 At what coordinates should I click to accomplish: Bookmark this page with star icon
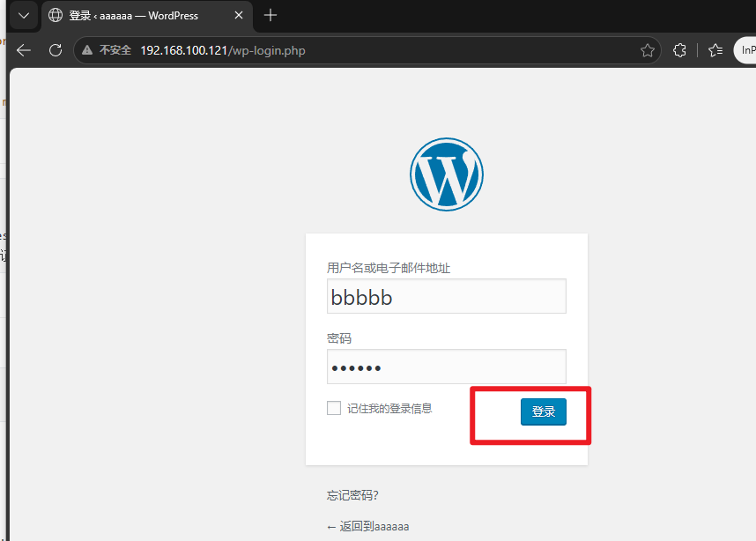click(x=648, y=50)
